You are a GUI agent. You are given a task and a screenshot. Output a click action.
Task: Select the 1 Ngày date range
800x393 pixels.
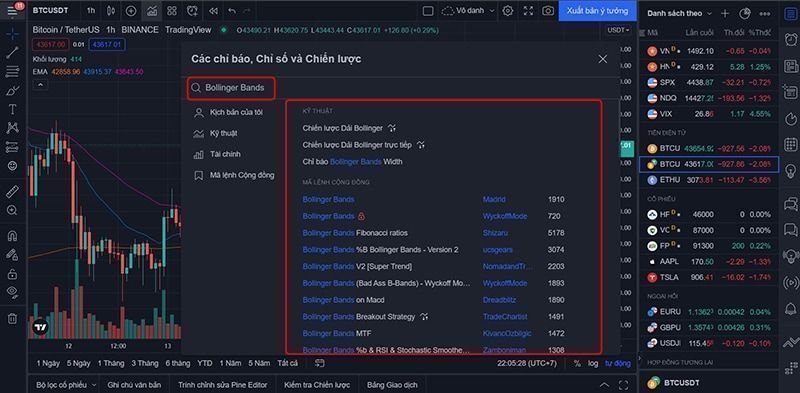[x=48, y=363]
